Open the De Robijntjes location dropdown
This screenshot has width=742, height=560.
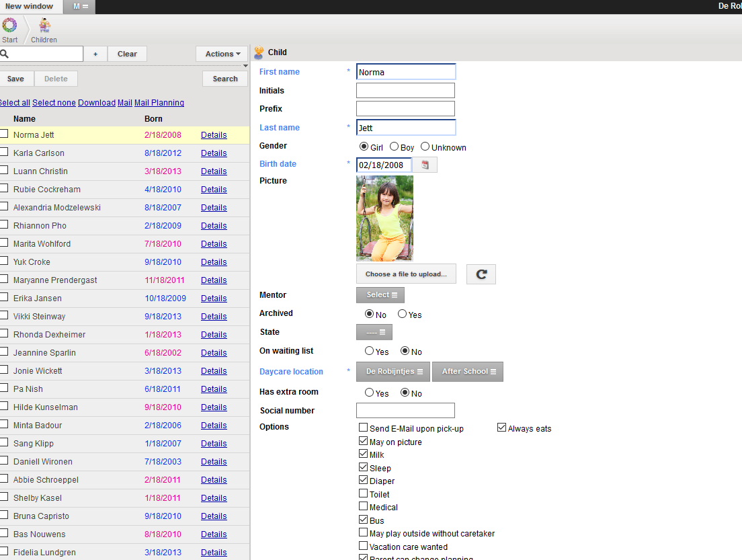click(393, 372)
